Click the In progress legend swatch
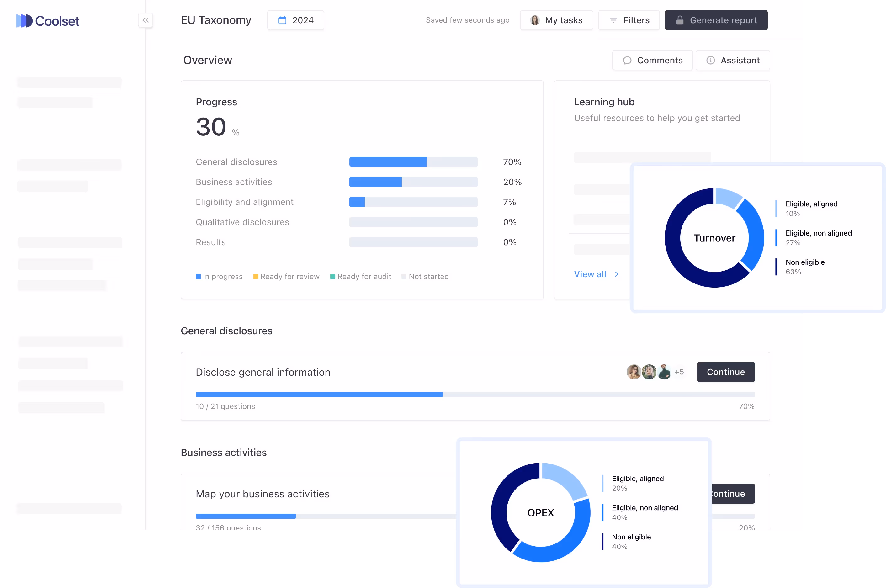 click(x=198, y=277)
